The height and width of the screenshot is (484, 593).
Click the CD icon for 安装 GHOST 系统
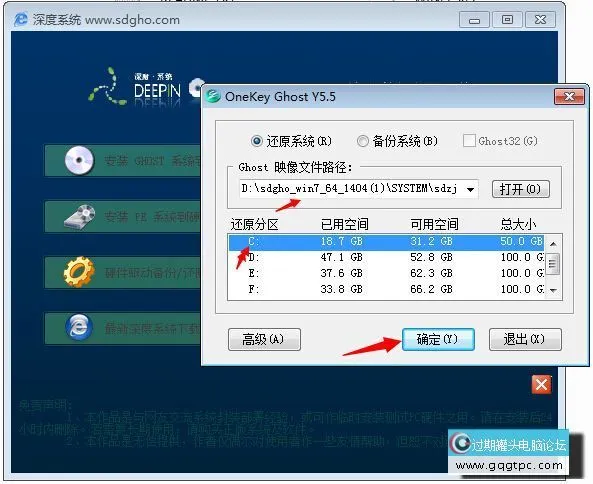tap(79, 160)
